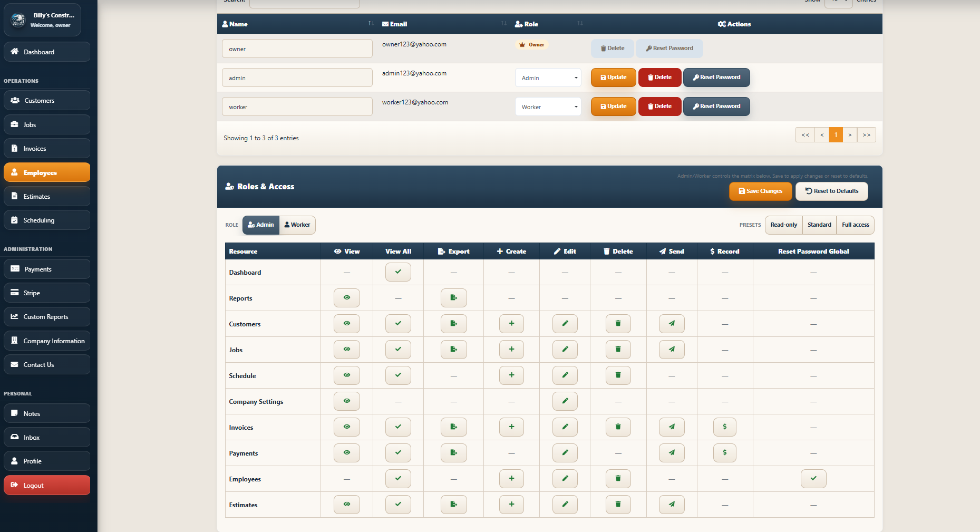
Task: Open the role dropdown for the admin user
Action: pos(548,78)
